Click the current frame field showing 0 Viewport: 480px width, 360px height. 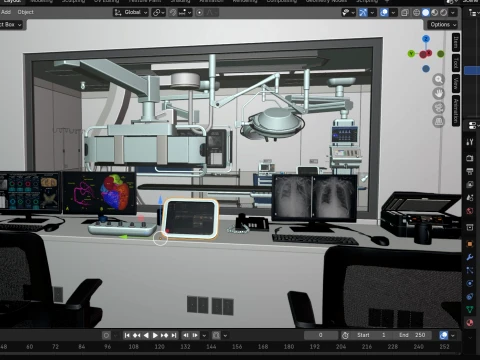[x=321, y=335]
